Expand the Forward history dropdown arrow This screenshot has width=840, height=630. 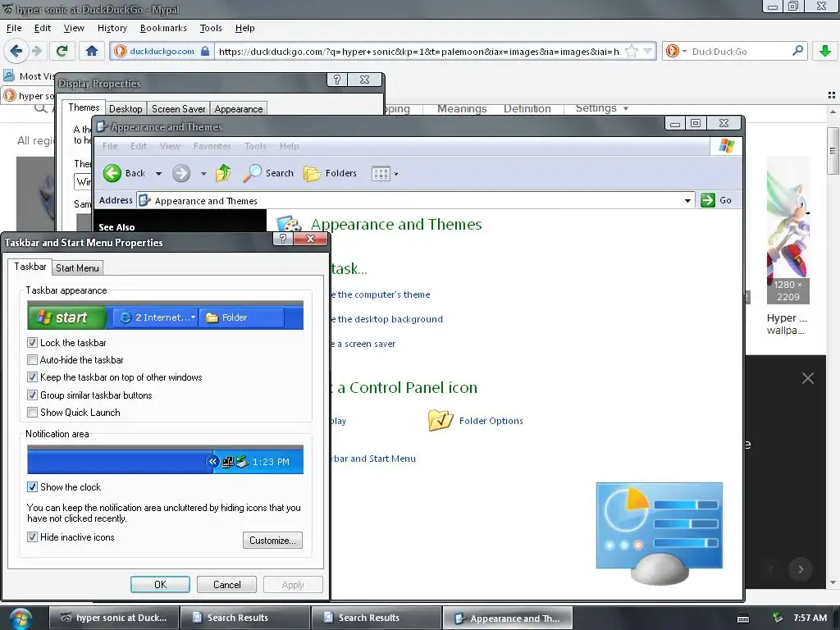click(x=203, y=174)
